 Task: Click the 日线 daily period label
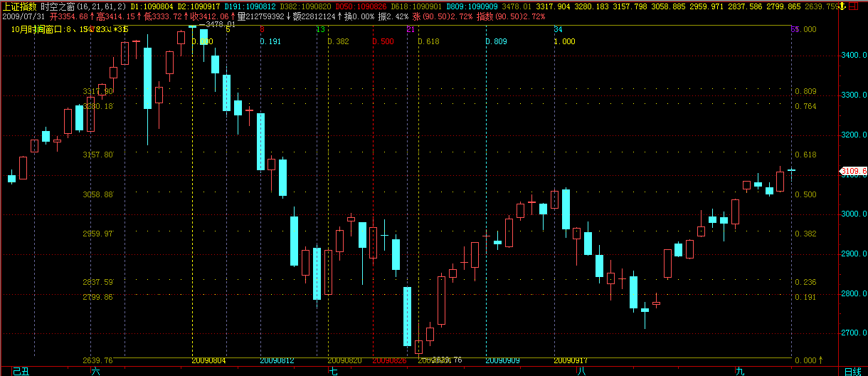coord(852,371)
